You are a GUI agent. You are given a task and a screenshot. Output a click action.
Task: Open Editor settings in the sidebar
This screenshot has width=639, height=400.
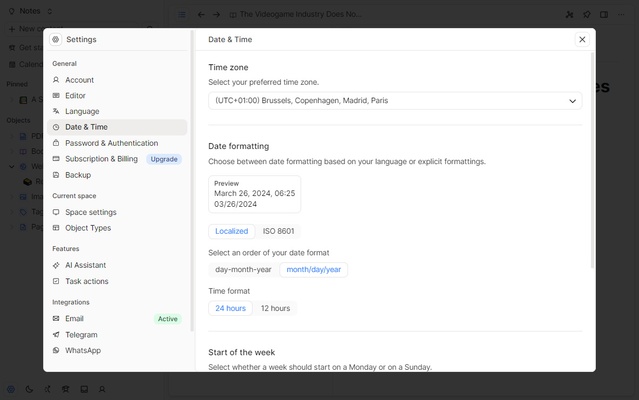coord(75,96)
